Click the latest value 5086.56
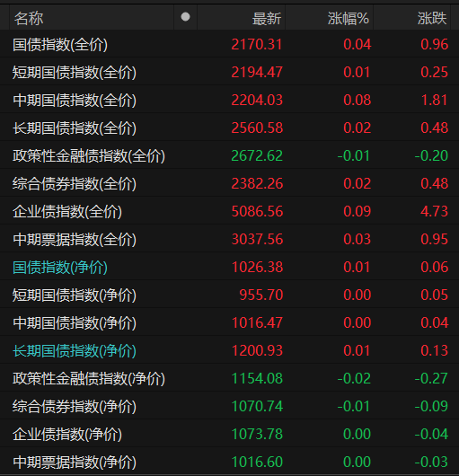This screenshot has height=476, width=459. [x=257, y=211]
